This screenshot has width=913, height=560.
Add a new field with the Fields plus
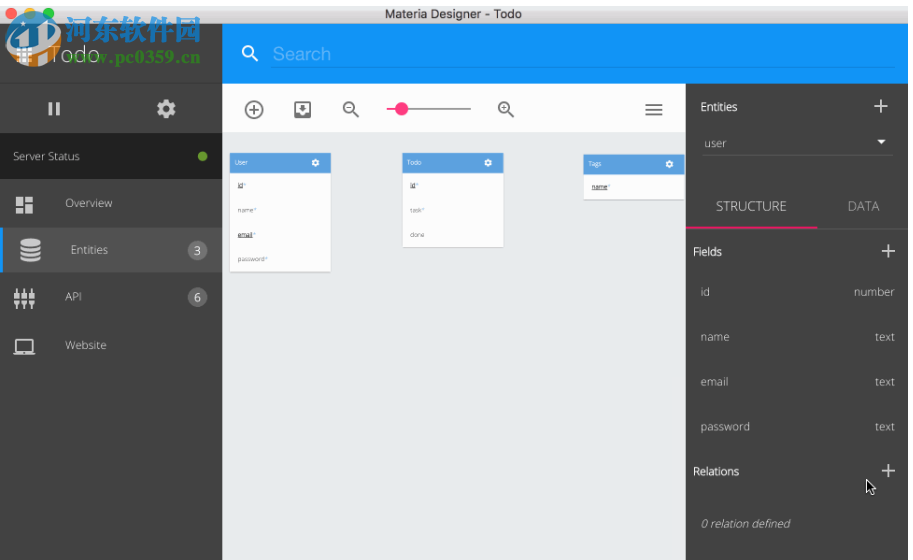tap(888, 251)
